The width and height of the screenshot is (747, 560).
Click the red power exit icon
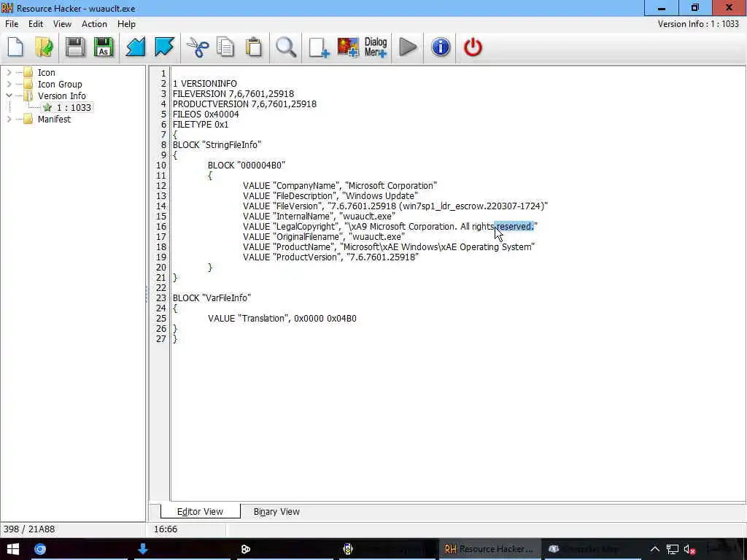473,47
